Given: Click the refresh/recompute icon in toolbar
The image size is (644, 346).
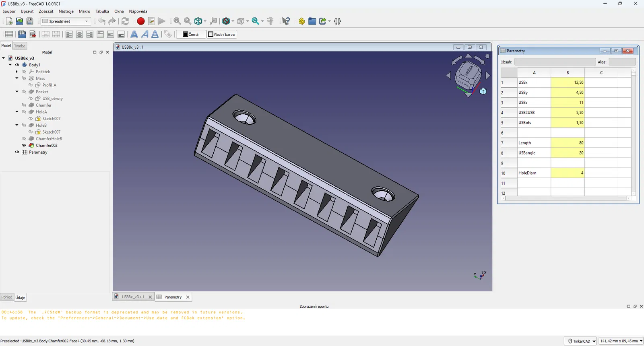Looking at the screenshot, I should [125, 21].
